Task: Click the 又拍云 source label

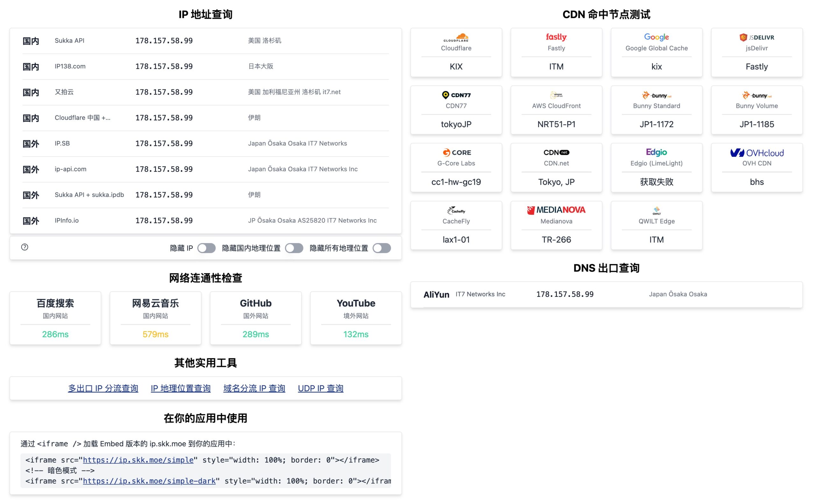Action: click(x=64, y=92)
